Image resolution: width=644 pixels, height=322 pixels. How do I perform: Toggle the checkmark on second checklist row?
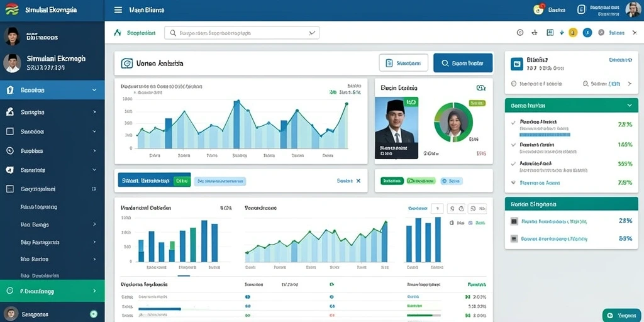click(x=513, y=145)
